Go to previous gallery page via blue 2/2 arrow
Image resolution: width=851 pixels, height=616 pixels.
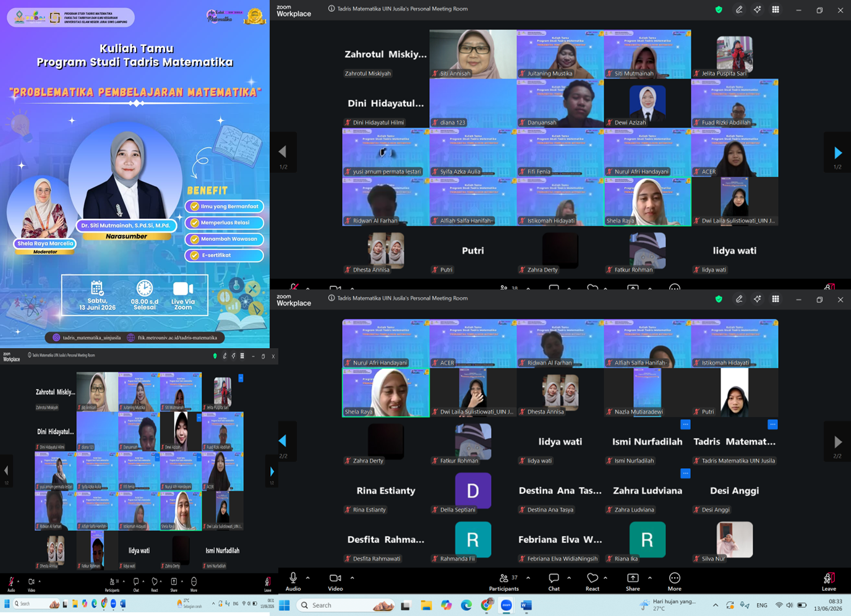point(283,441)
